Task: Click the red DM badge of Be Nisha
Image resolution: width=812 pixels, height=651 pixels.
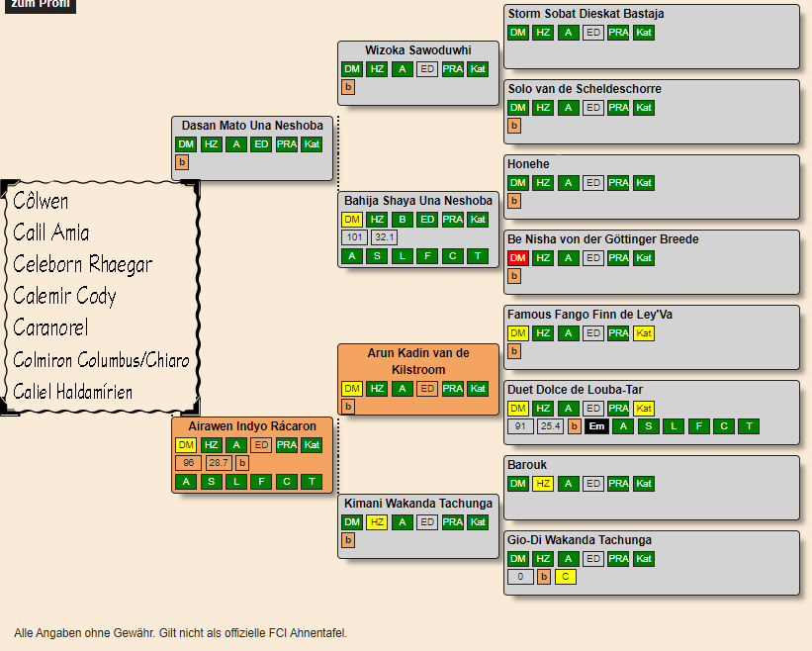Action: 518,258
